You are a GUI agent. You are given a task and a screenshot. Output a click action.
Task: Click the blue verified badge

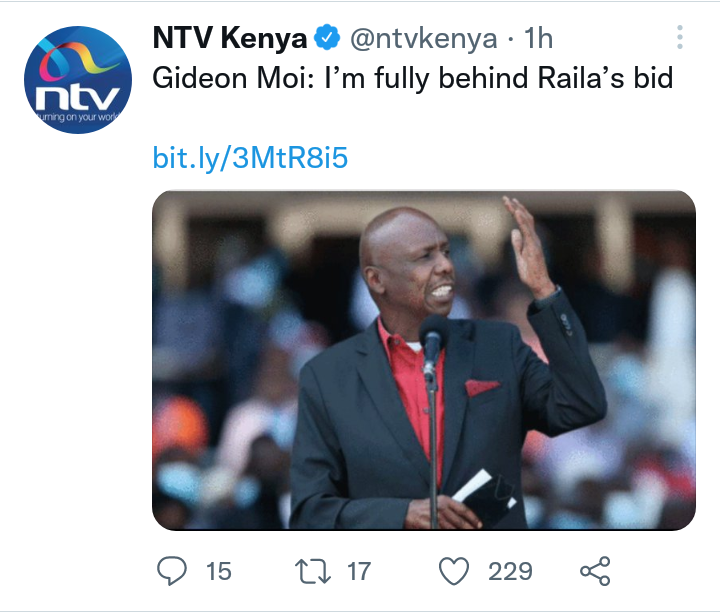(326, 37)
